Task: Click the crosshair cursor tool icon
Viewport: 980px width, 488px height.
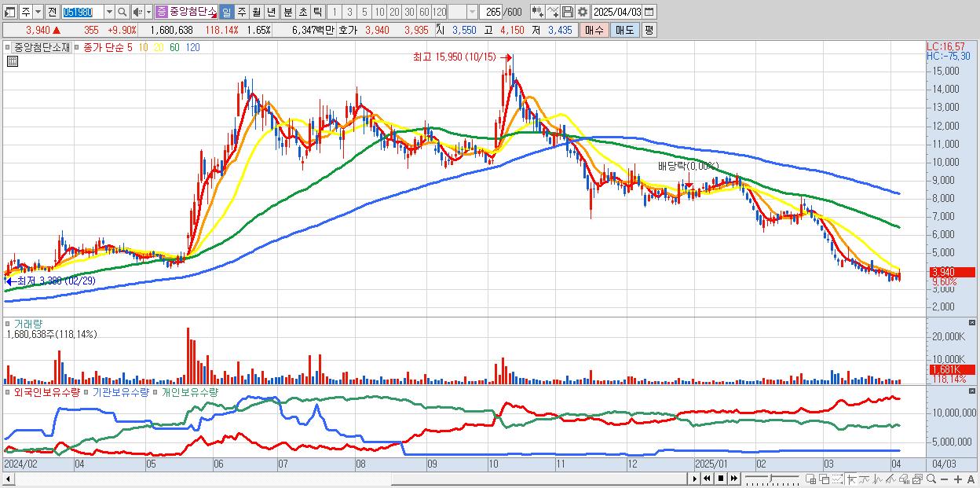Action: (851, 479)
